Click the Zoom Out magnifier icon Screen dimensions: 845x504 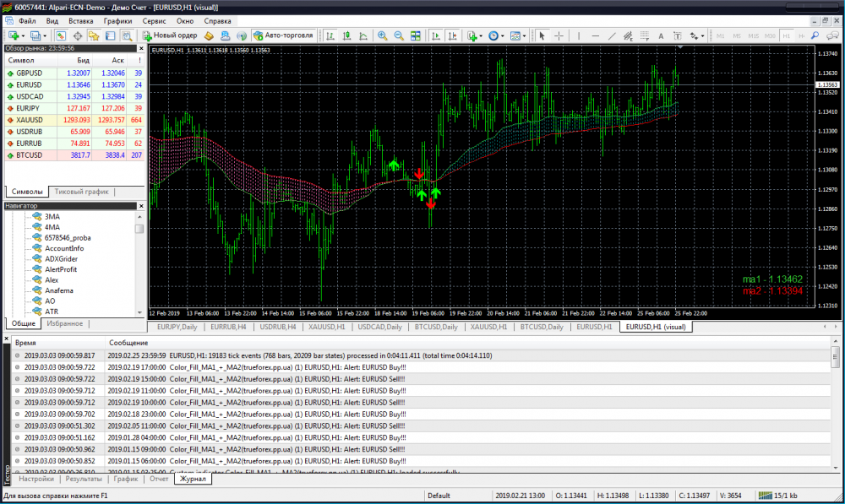coord(398,35)
